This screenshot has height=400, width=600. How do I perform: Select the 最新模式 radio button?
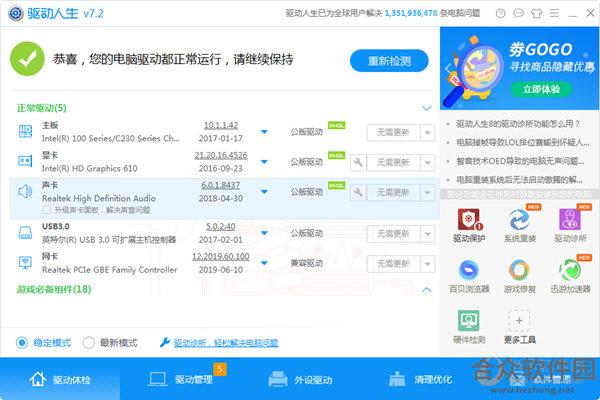click(88, 342)
